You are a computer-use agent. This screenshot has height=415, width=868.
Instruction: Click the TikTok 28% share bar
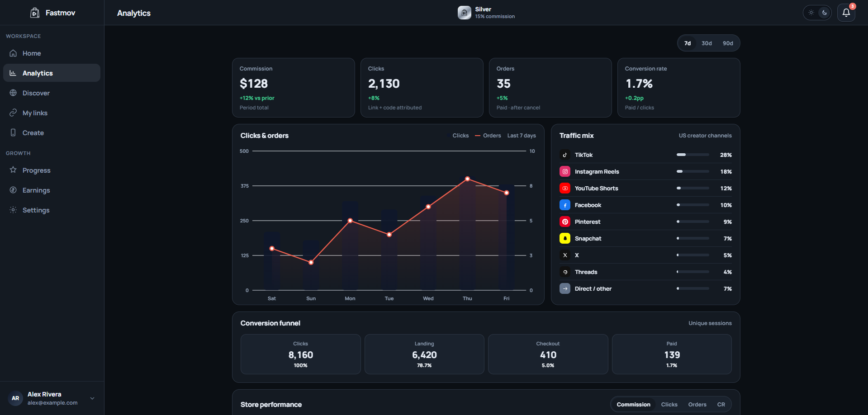point(693,155)
